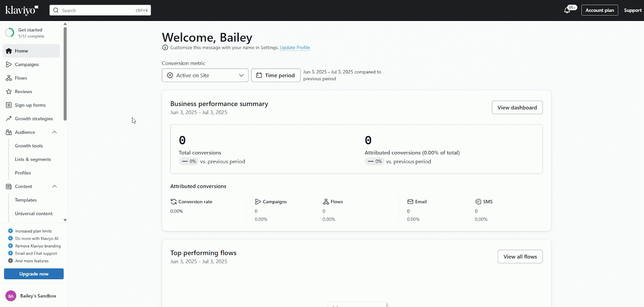Click the Reviews star icon
This screenshot has width=644, height=307.
tap(9, 92)
